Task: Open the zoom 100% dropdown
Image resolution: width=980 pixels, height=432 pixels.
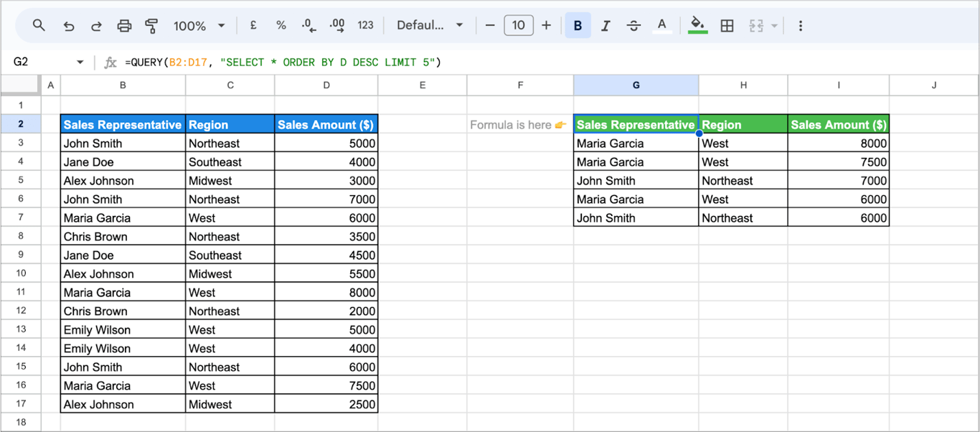Action: coord(199,26)
